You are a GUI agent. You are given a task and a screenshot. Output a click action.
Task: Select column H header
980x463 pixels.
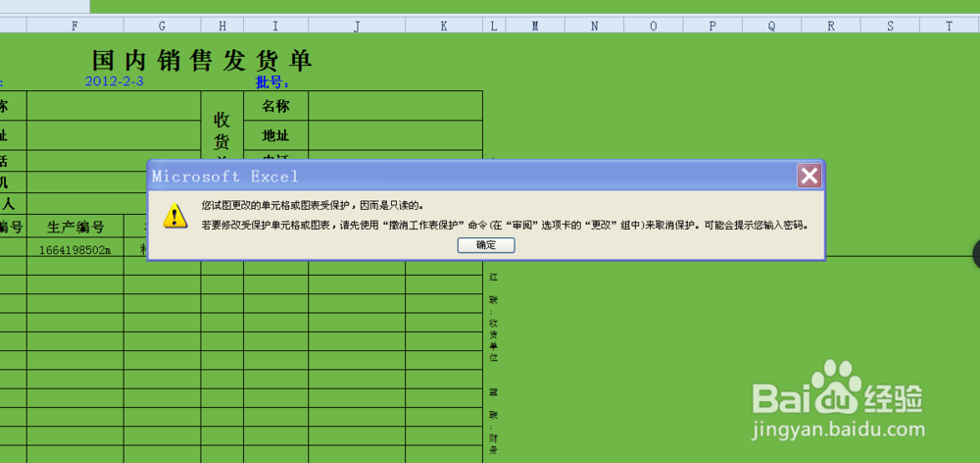pyautogui.click(x=221, y=26)
